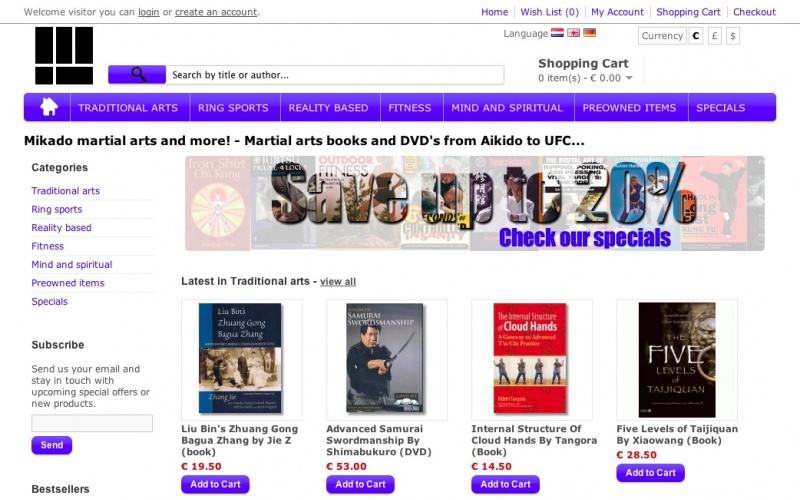Screen dimensions: 800x500
Task: Click the magnifier search button
Action: click(x=137, y=74)
